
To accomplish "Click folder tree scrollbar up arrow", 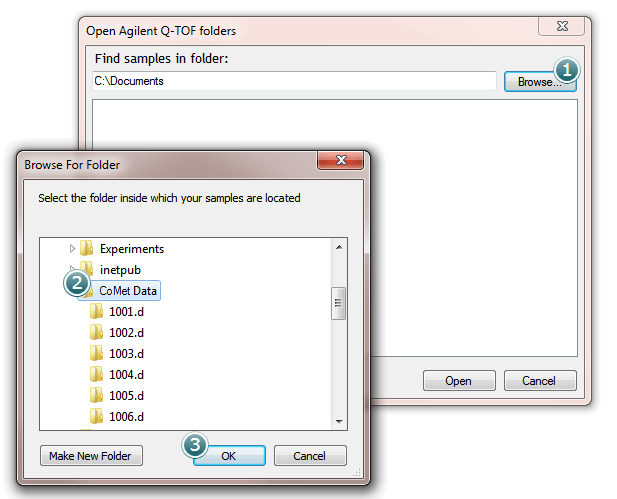I will tap(339, 247).
